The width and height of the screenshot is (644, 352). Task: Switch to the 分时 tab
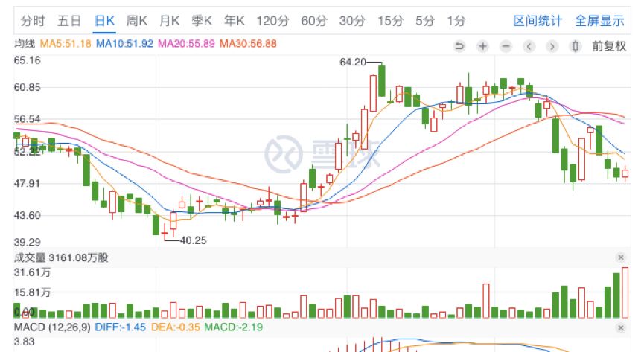pos(33,21)
